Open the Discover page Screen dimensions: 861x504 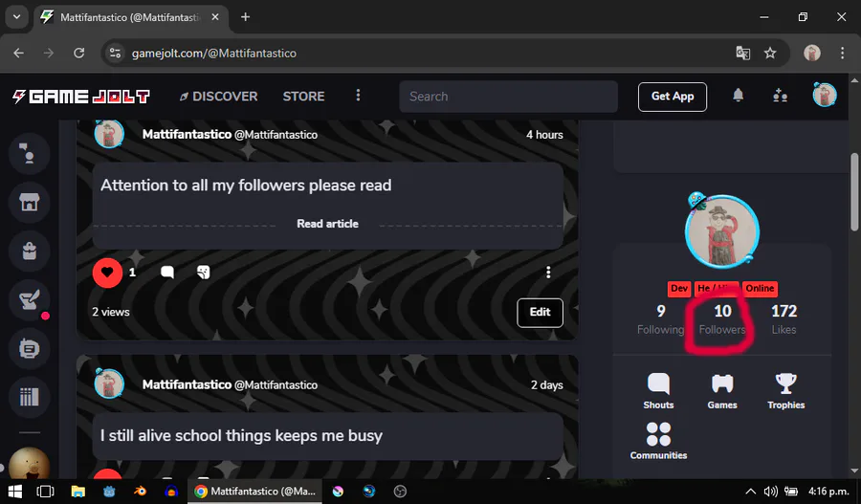tap(218, 97)
